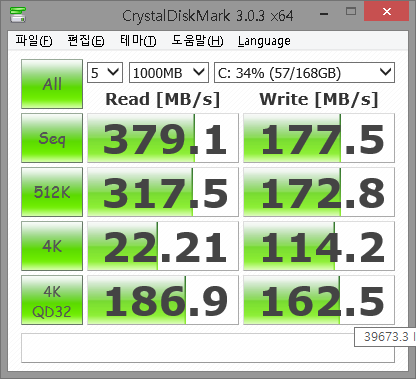This screenshot has width=416, height=379.
Task: Open the Language menu
Action: (x=264, y=41)
